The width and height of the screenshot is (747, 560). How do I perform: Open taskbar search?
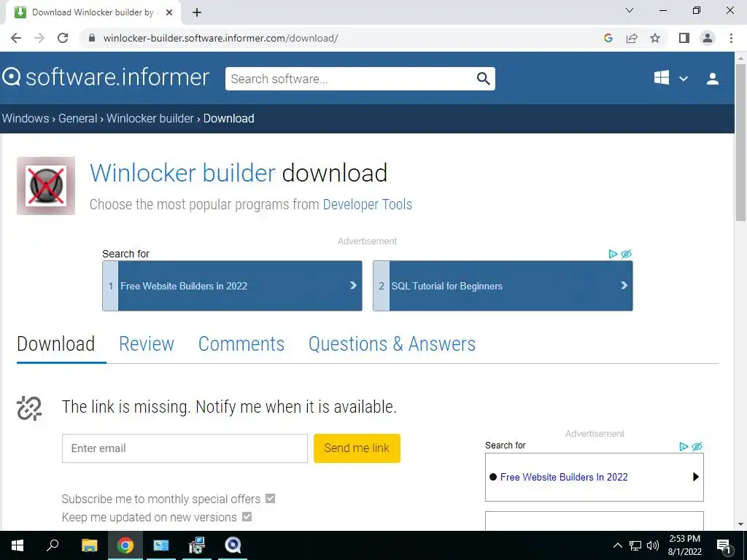tap(53, 545)
